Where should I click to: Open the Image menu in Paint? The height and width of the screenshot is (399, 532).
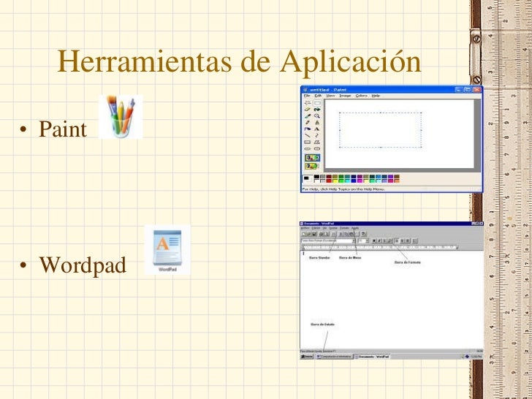345,96
